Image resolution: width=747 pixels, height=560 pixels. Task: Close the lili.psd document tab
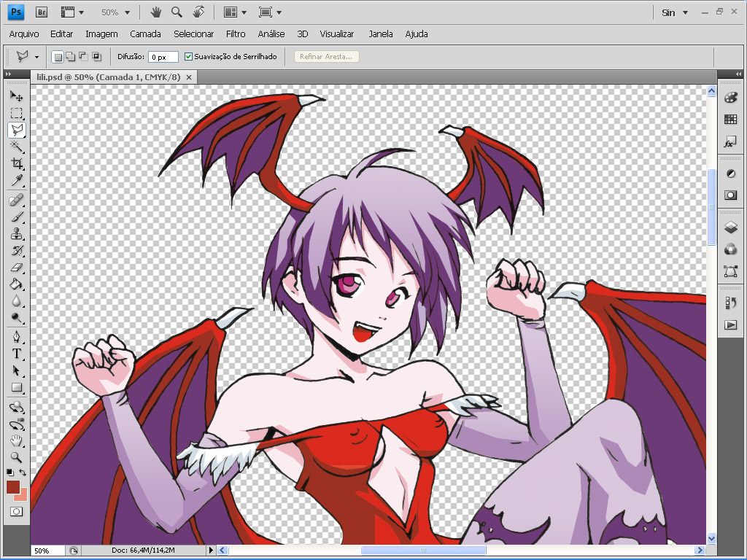point(189,77)
